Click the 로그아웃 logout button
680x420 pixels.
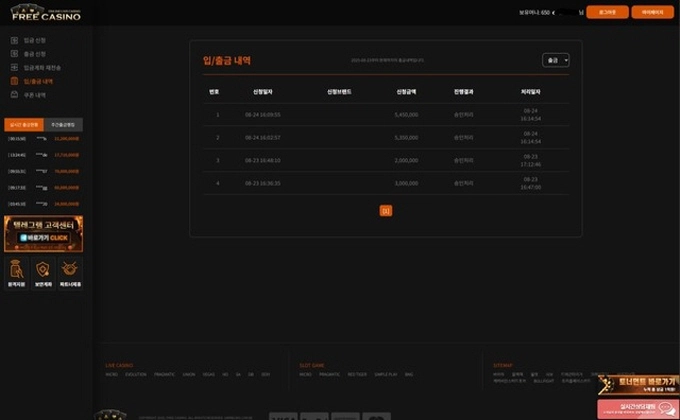pos(607,12)
